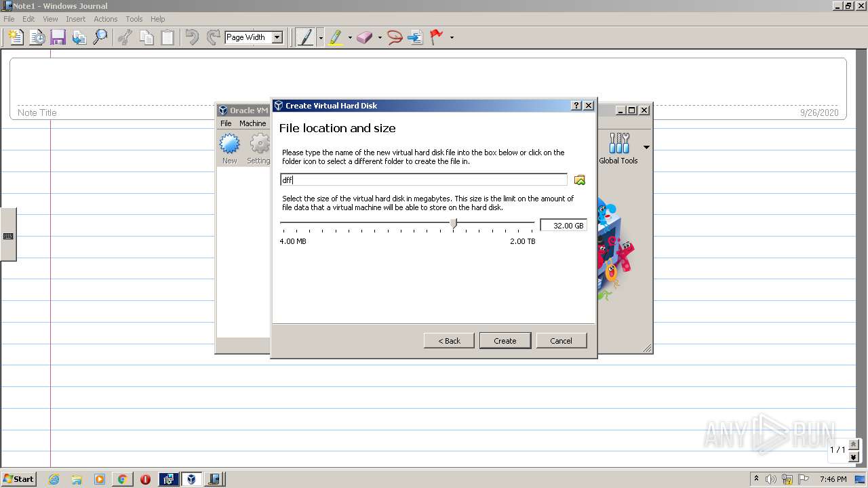The image size is (868, 488).
Task: Open the Insert menu
Action: coord(75,19)
